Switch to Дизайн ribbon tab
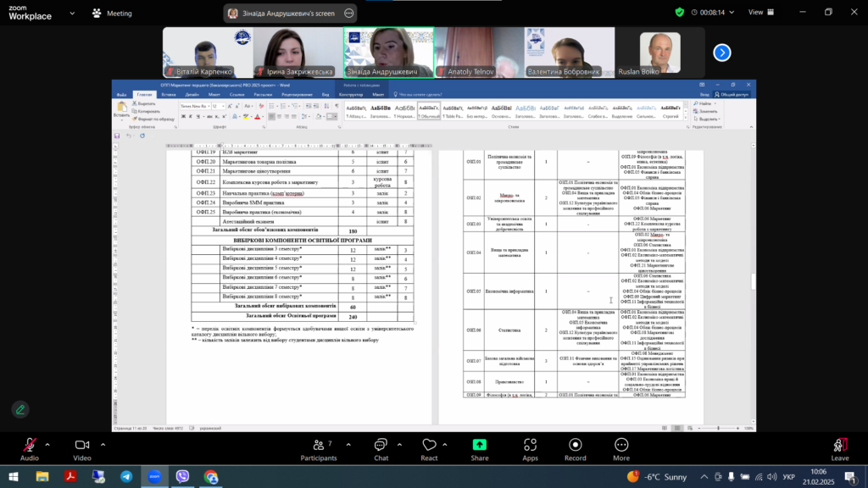The height and width of the screenshot is (488, 868). point(192,95)
